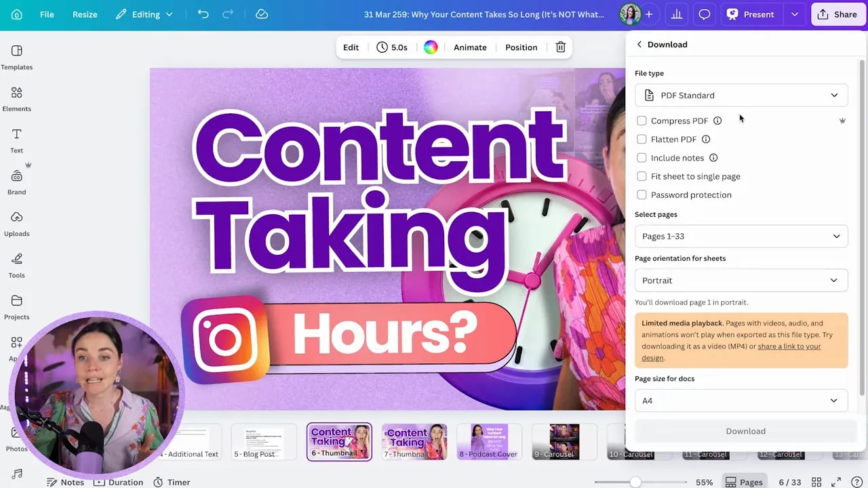Enable the Include notes checkbox

point(642,158)
